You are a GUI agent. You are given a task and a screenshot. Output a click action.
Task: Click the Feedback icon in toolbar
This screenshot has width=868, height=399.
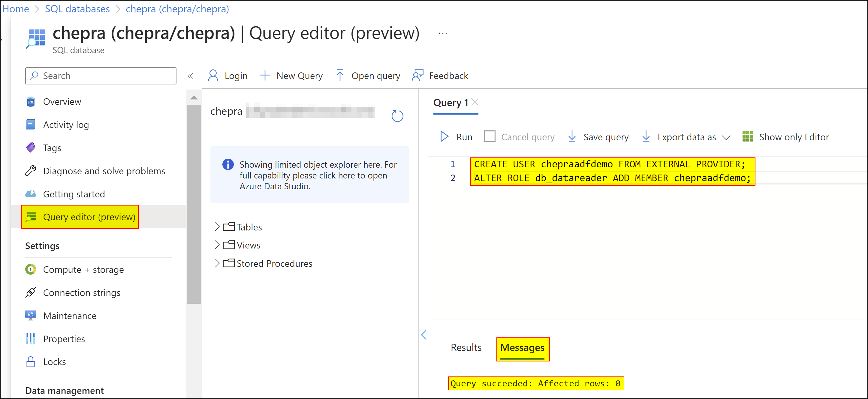[x=417, y=75]
